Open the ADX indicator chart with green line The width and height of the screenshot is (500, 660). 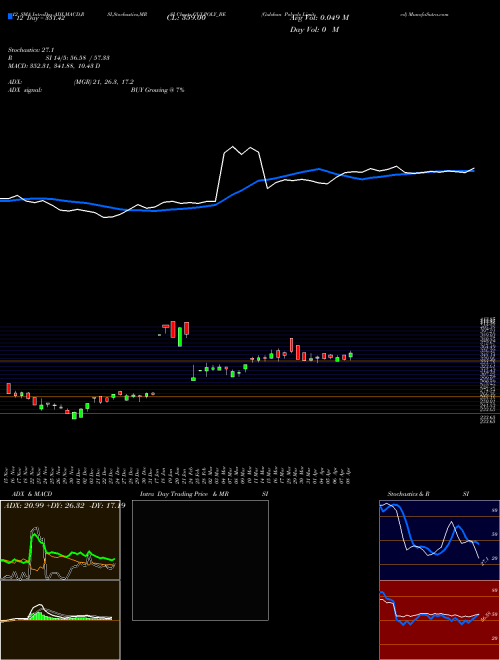[60, 540]
